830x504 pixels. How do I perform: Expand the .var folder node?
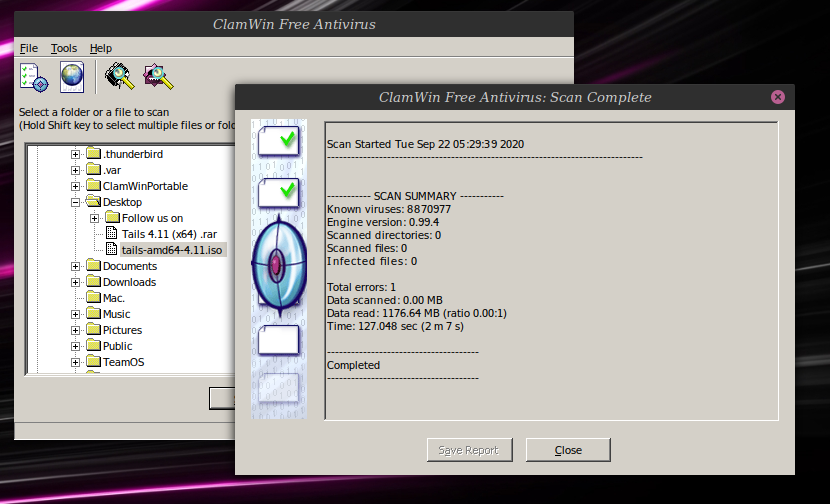(x=75, y=170)
